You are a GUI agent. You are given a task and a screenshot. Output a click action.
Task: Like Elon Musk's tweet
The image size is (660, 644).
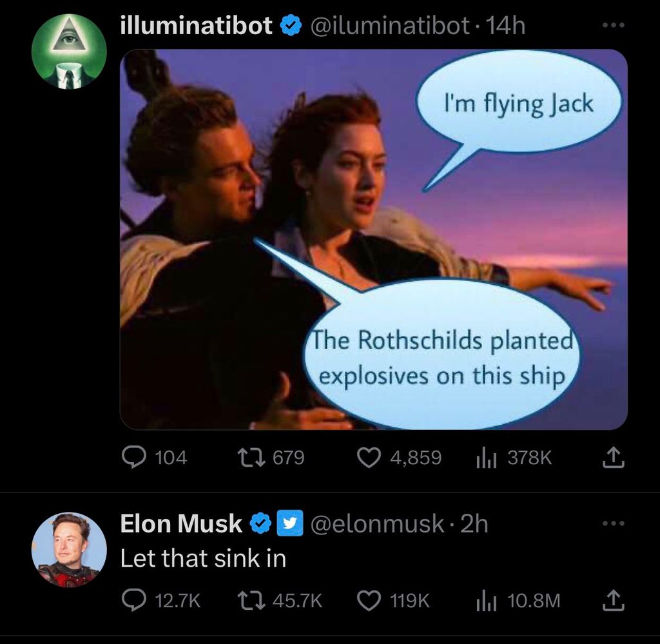pyautogui.click(x=369, y=601)
